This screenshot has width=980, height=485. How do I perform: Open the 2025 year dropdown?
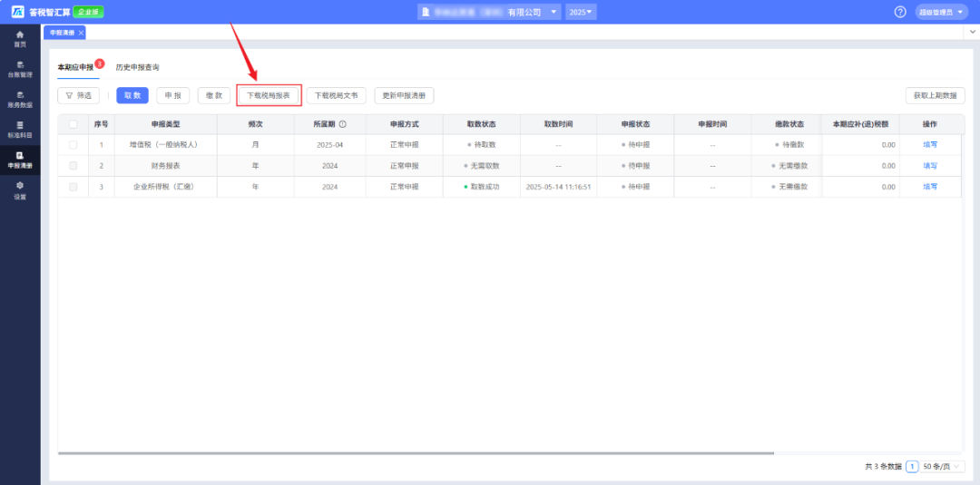(581, 12)
